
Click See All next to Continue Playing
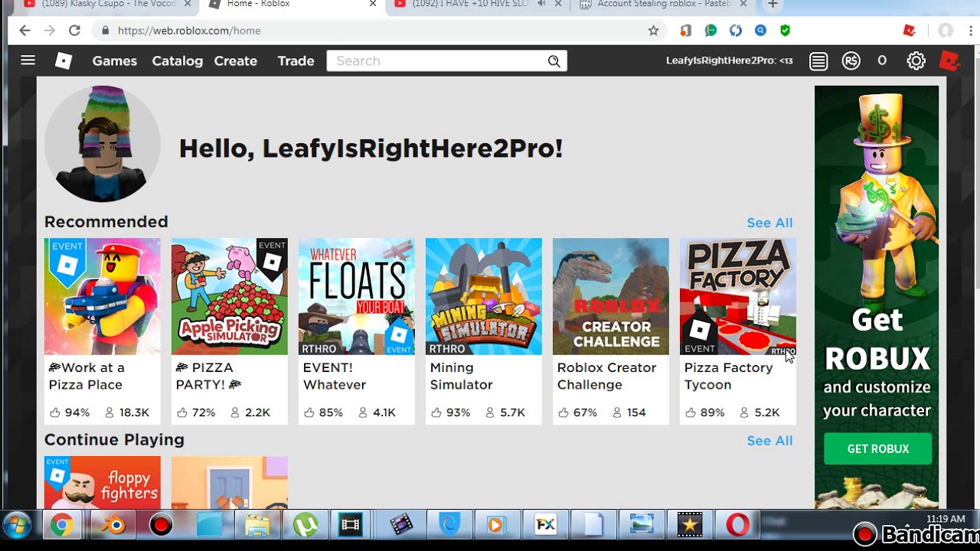(x=769, y=441)
